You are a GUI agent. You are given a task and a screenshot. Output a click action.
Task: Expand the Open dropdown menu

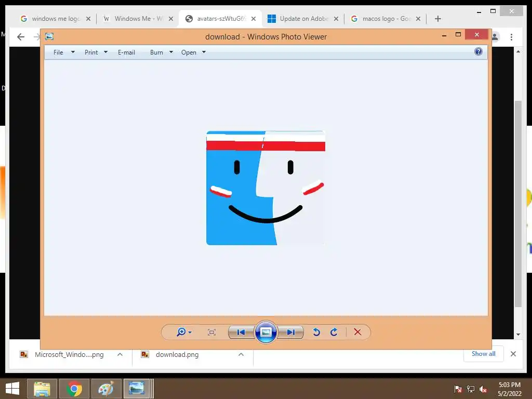click(x=189, y=52)
